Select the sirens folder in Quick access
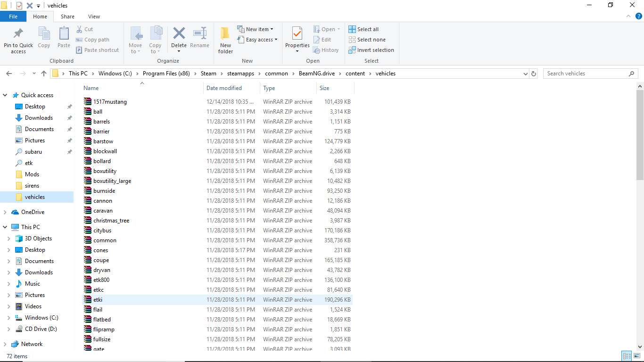This screenshot has height=362, width=644. [32, 186]
